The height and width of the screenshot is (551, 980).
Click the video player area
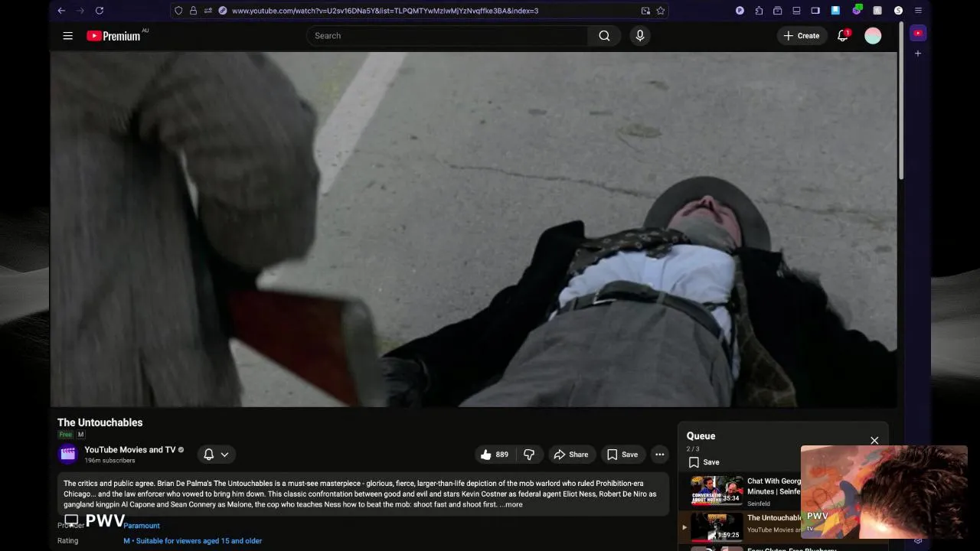(473, 230)
